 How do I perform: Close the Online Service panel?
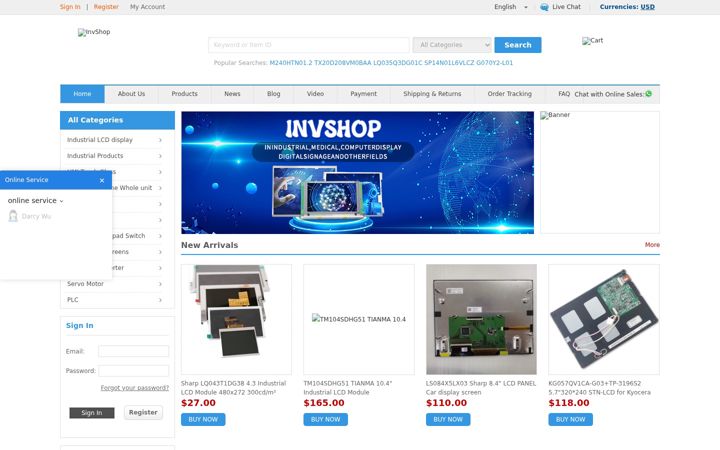(x=102, y=180)
